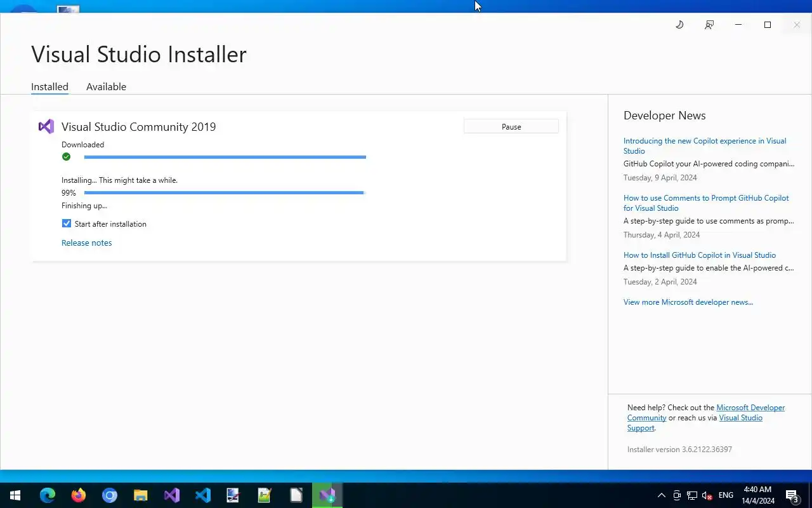Open network status tray icon
812x508 pixels.
[x=692, y=495]
